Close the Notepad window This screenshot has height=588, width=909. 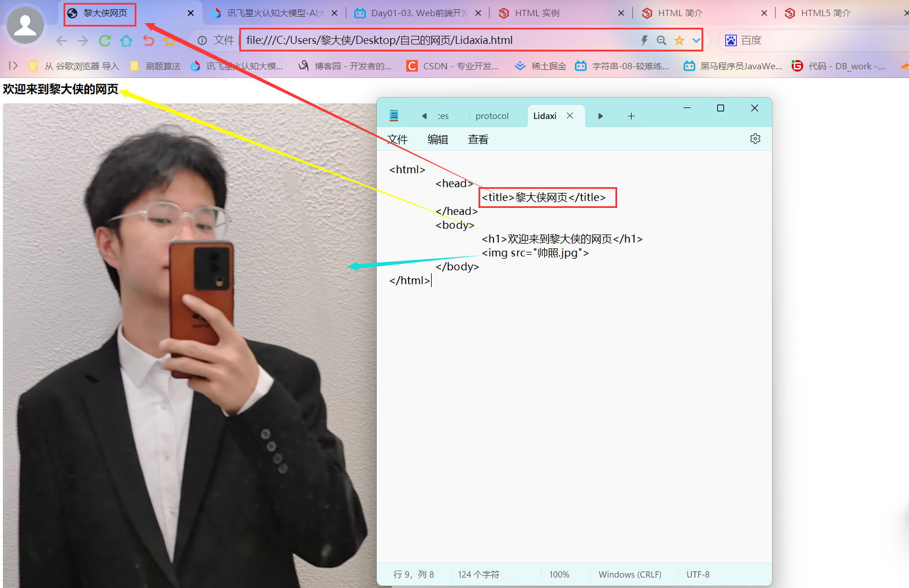(755, 108)
